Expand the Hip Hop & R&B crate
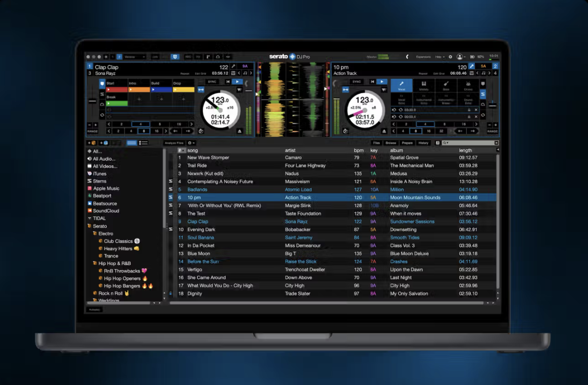Image resolution: width=588 pixels, height=385 pixels. tap(94, 263)
